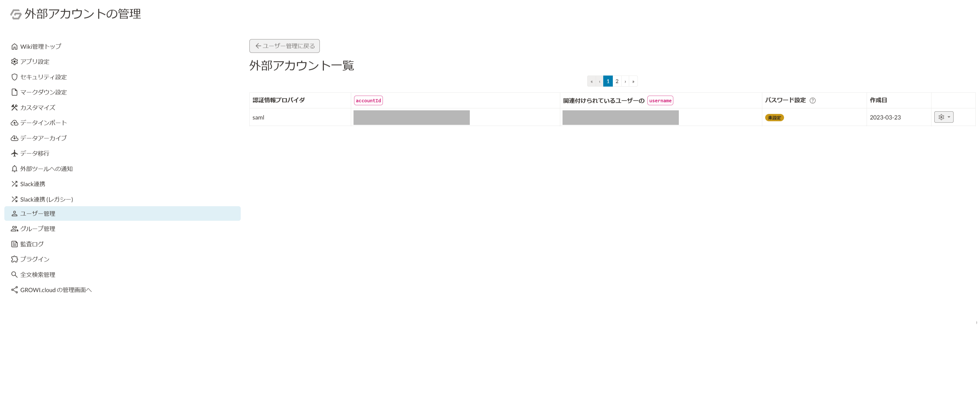Click the Slack連携 Slack icon
980x420 pixels.
(14, 183)
